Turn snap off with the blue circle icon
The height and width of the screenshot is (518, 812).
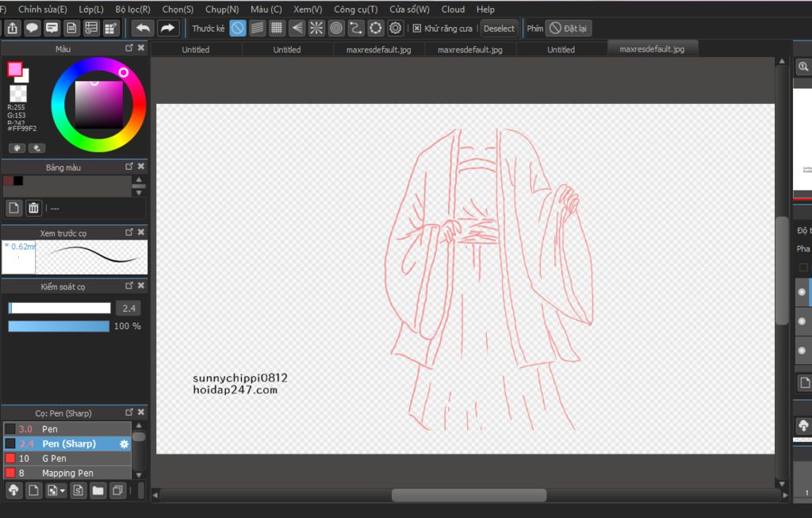(x=238, y=28)
